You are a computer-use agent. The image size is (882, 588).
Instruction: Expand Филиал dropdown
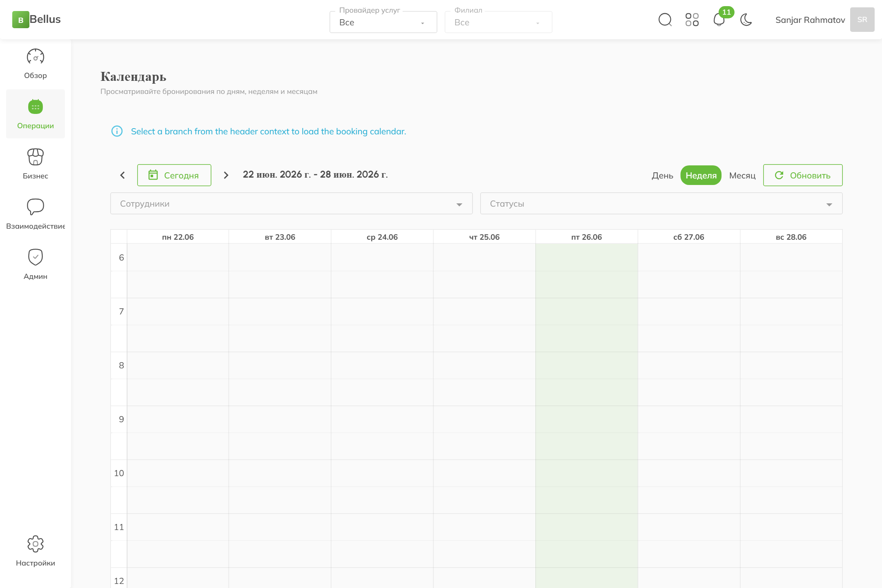498,22
